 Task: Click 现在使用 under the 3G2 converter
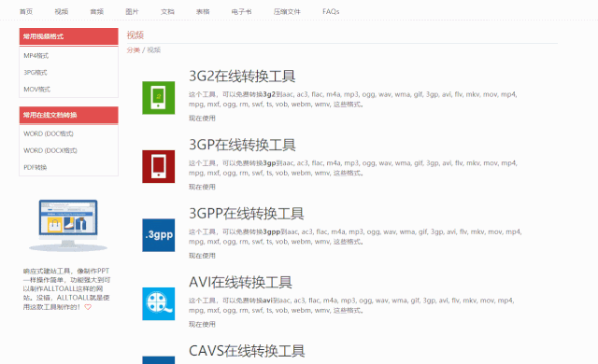202,118
